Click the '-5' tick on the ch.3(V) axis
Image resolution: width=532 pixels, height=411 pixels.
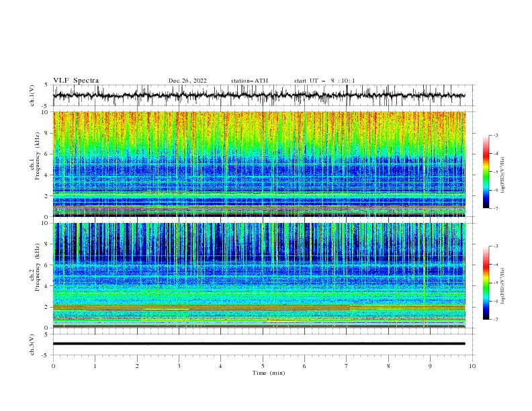[x=46, y=355]
